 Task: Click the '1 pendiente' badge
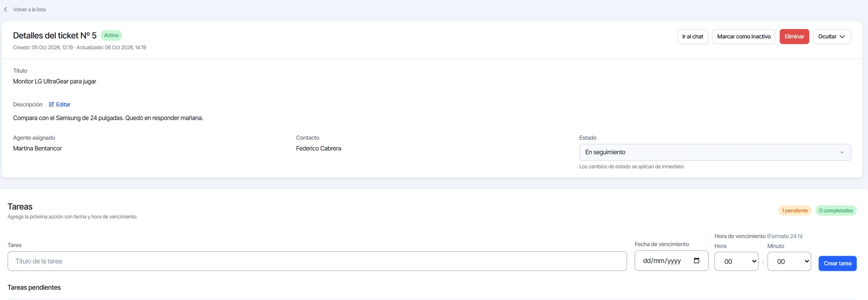point(795,211)
